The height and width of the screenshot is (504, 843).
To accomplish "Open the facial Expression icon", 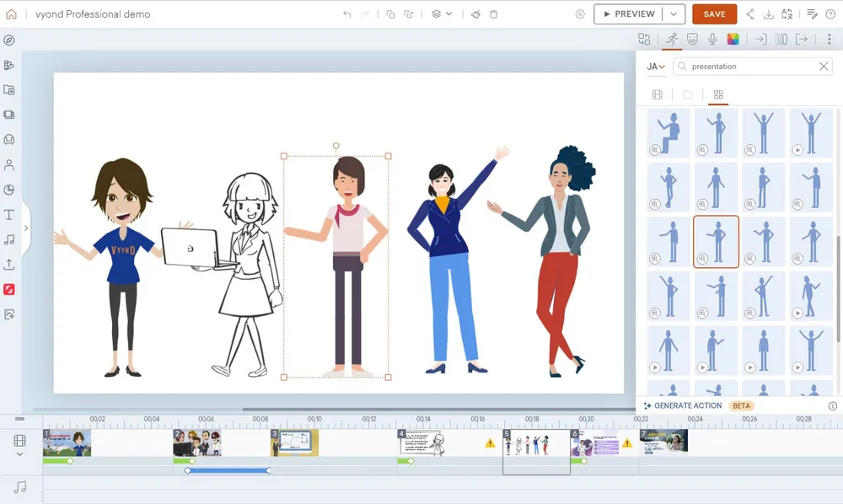I will [692, 39].
